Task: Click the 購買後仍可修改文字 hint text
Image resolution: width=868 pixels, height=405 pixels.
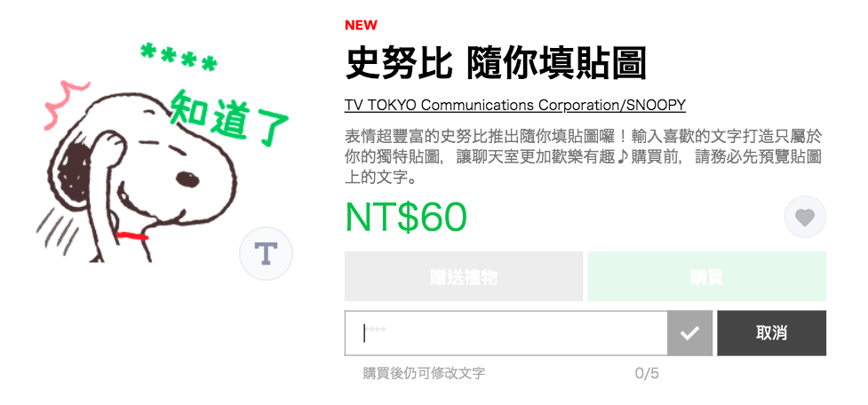Action: coord(424,373)
